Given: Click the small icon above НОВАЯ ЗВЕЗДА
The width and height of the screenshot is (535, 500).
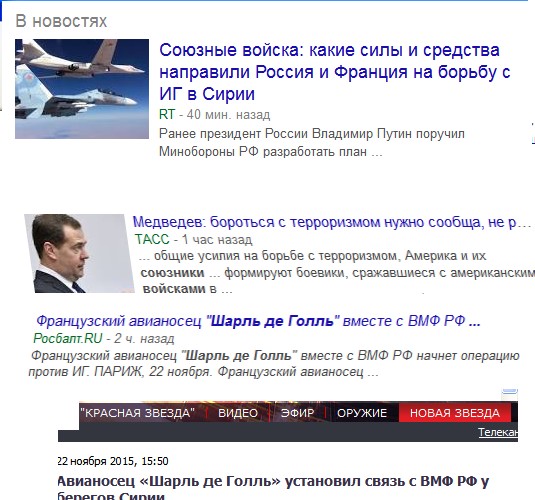Looking at the screenshot, I should click(509, 394).
